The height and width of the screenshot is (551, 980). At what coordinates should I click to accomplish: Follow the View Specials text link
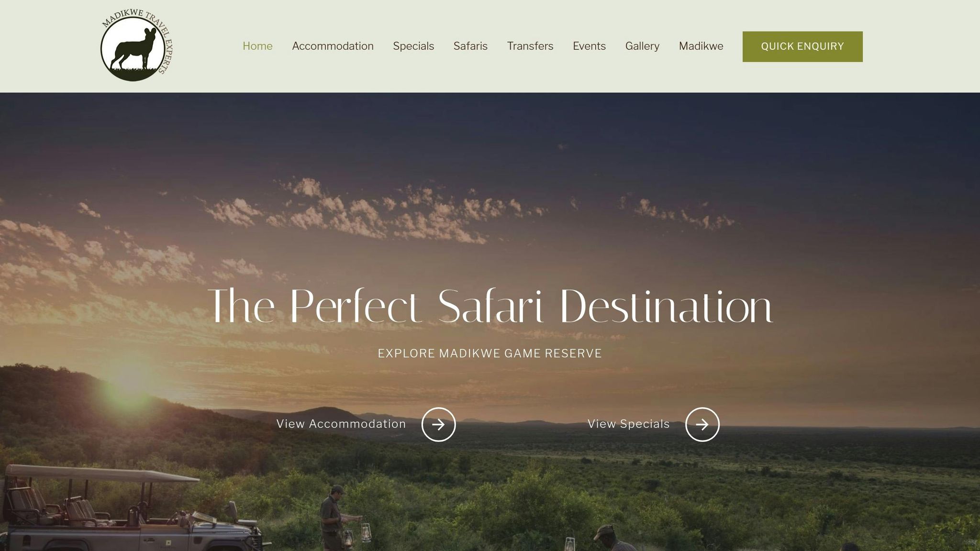point(628,424)
